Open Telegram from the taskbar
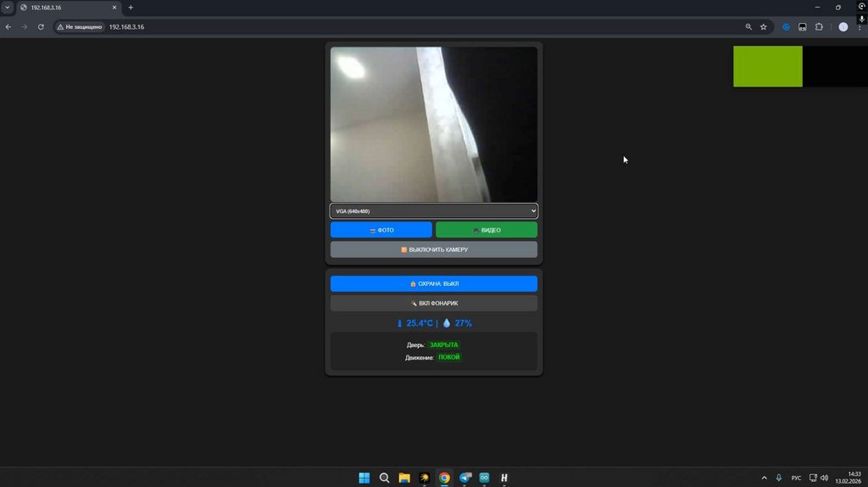This screenshot has height=487, width=868. pos(465,478)
